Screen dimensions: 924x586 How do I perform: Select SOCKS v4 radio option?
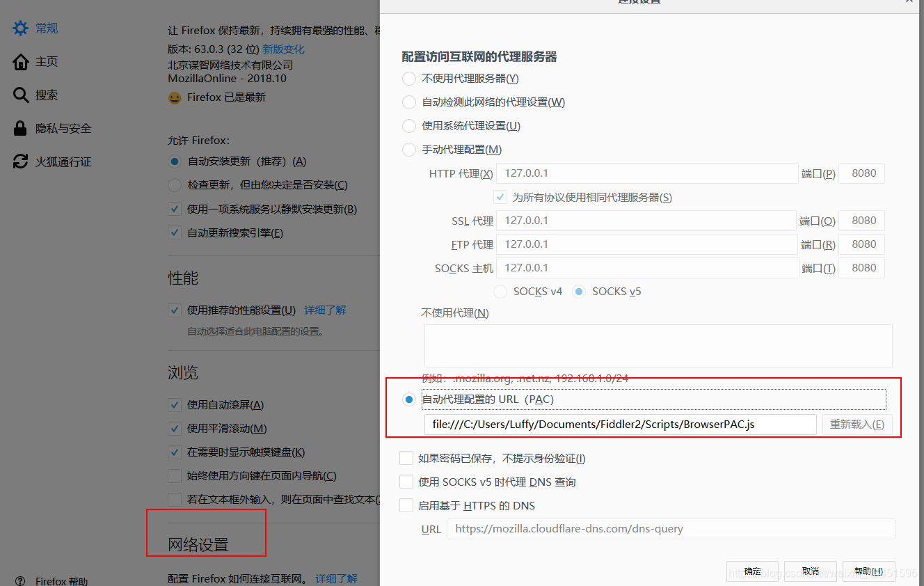tap(500, 292)
